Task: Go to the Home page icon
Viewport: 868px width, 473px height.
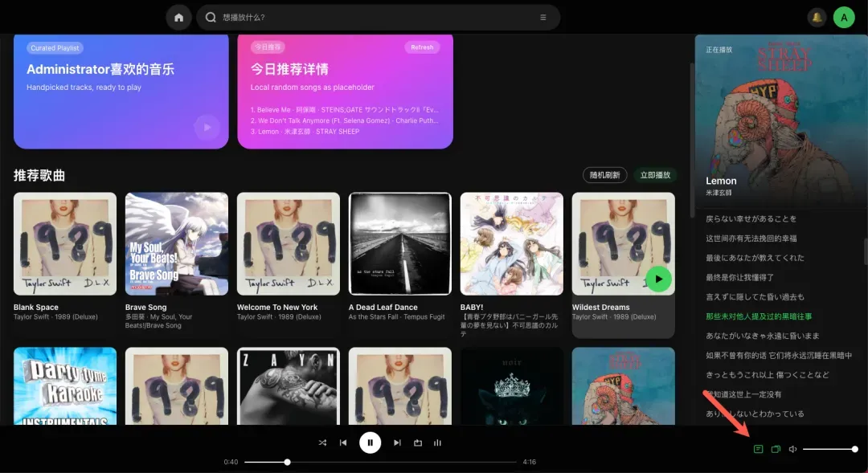Action: tap(178, 18)
